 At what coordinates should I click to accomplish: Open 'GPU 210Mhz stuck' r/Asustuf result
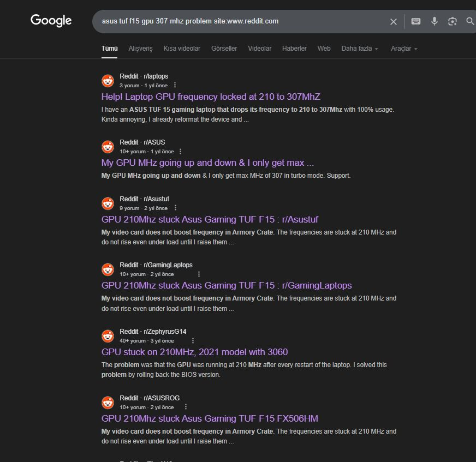point(210,220)
